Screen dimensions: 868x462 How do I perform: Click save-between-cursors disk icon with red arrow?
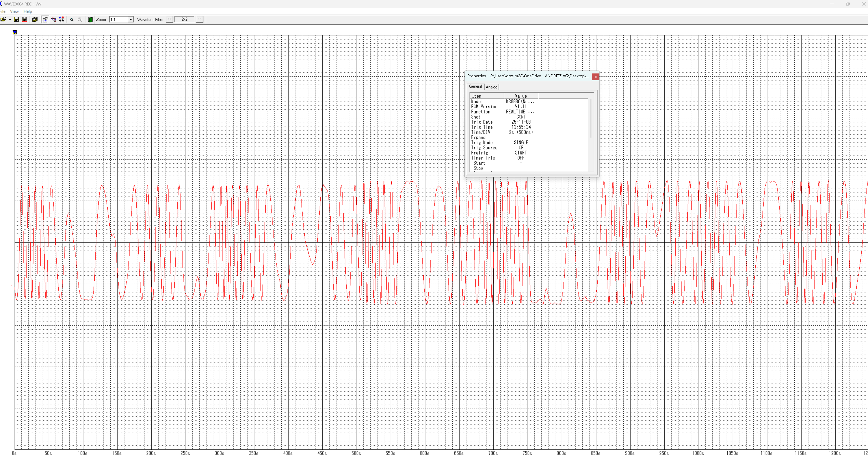coord(25,20)
